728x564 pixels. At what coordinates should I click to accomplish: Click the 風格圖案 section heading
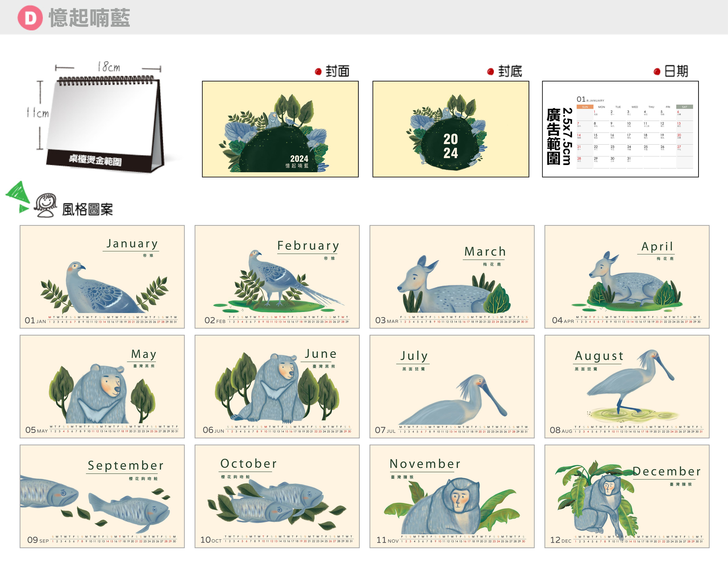(87, 210)
